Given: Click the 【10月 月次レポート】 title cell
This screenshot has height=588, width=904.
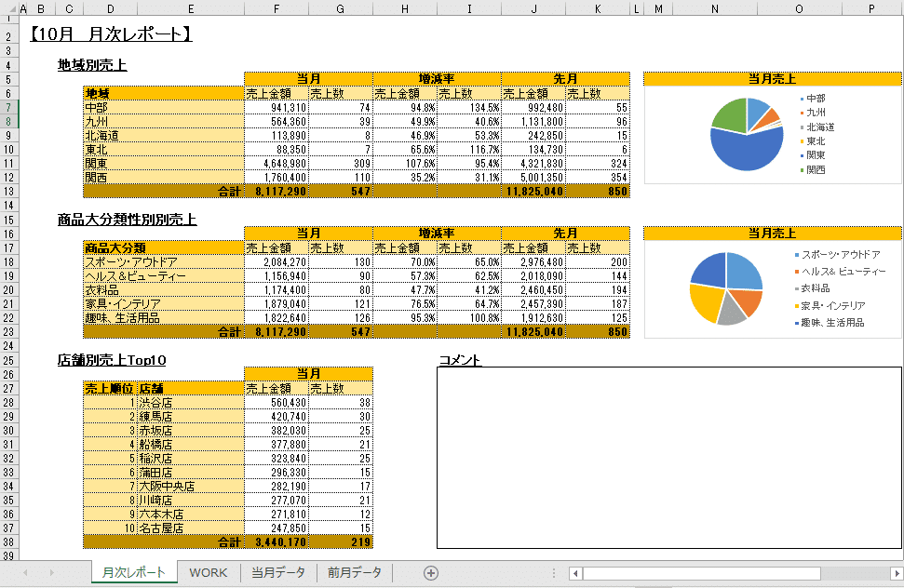Looking at the screenshot, I should tap(110, 34).
